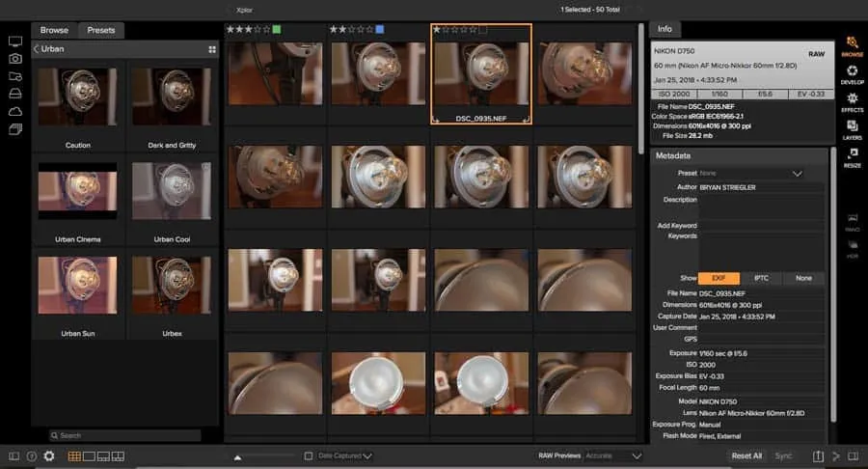The width and height of the screenshot is (868, 469).
Task: Click the Sync button
Action: (783, 455)
